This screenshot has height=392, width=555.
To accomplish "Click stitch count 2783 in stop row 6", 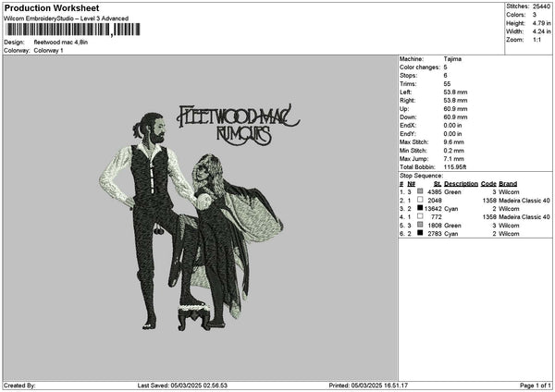I will click(x=435, y=234).
